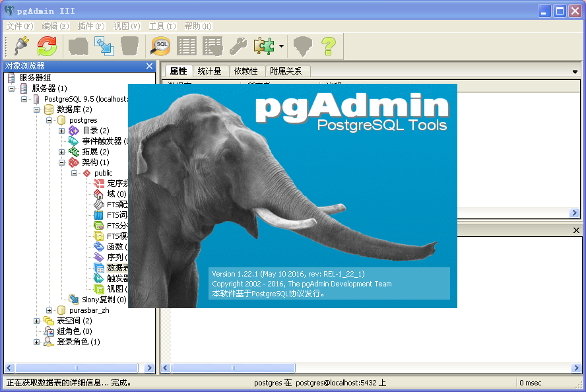This screenshot has height=392, width=586.
Task: Open the plugins dropdown arrow in toolbar
Action: coord(281,46)
